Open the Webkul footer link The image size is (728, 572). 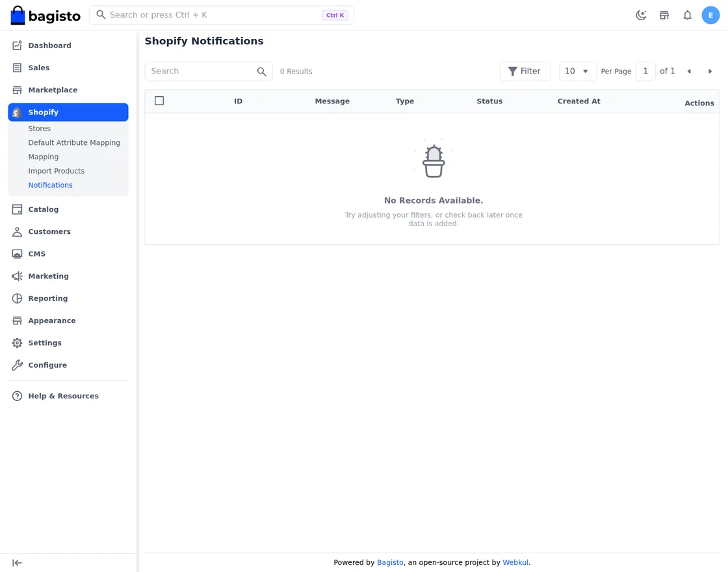(515, 562)
